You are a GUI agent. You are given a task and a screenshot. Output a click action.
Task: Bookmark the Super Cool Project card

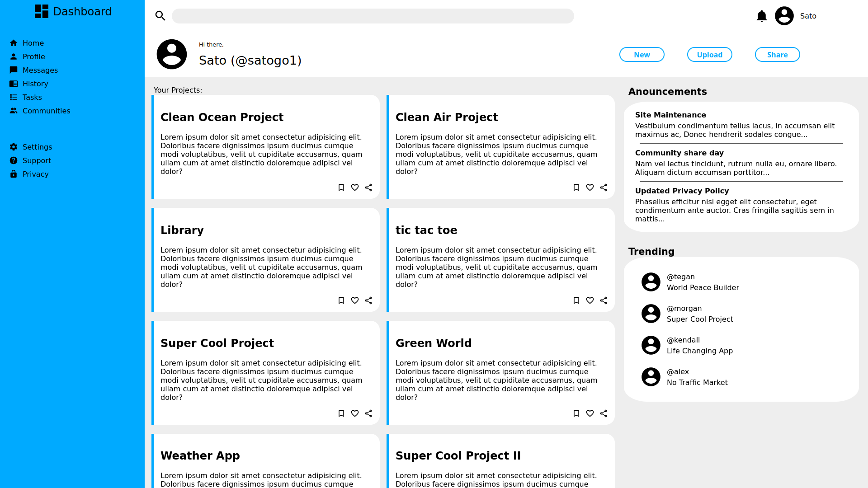pyautogui.click(x=341, y=413)
